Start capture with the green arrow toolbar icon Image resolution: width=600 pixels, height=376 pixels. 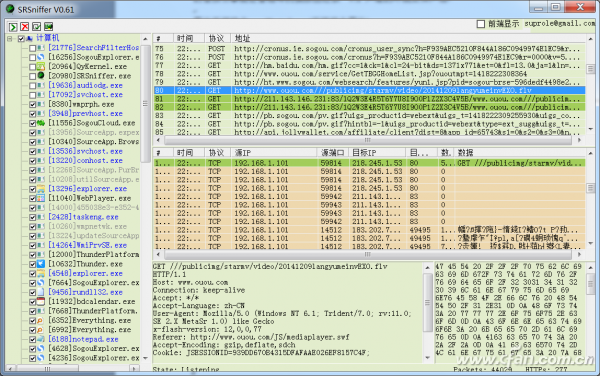tap(13, 26)
